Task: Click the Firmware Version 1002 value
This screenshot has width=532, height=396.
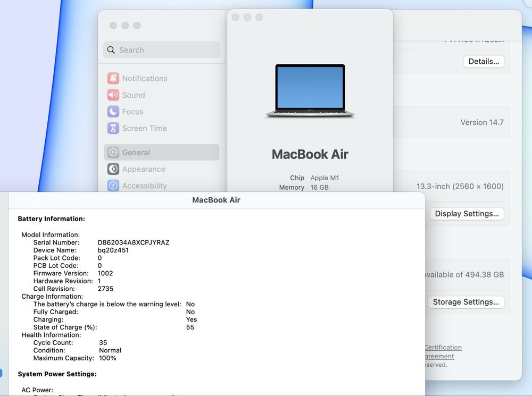Action: tap(105, 273)
